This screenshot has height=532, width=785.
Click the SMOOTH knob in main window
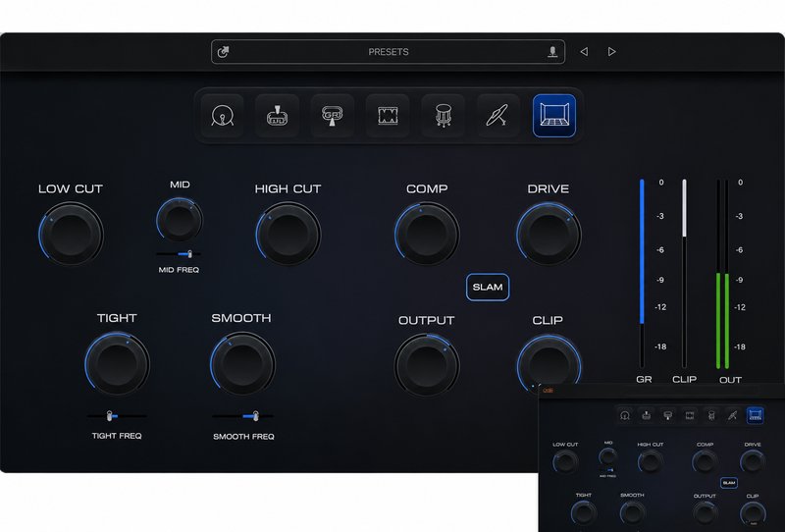point(242,364)
